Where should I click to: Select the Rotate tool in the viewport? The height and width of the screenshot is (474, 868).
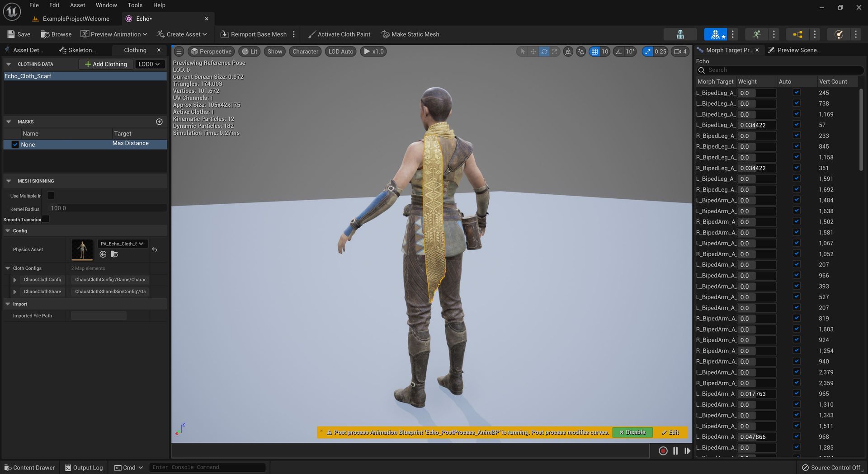[544, 52]
